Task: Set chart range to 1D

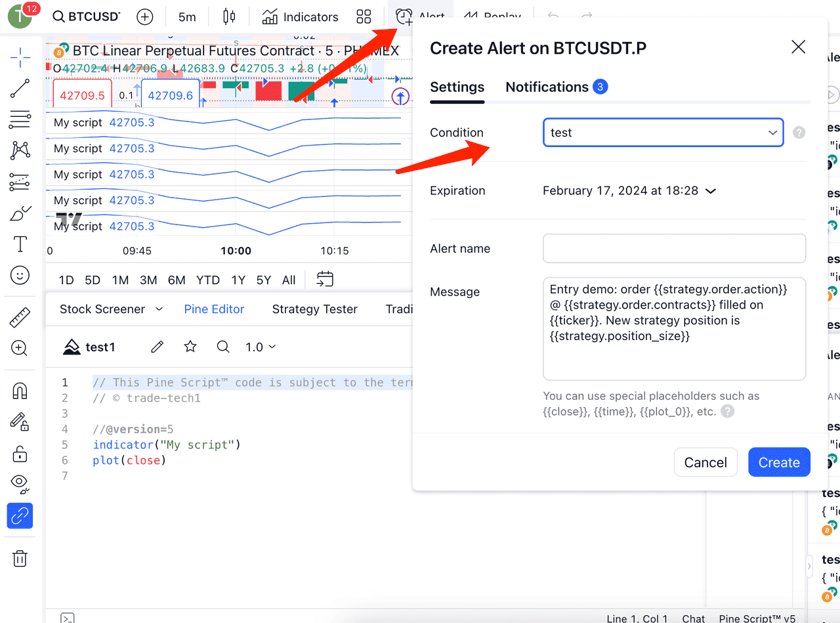Action: click(x=66, y=280)
